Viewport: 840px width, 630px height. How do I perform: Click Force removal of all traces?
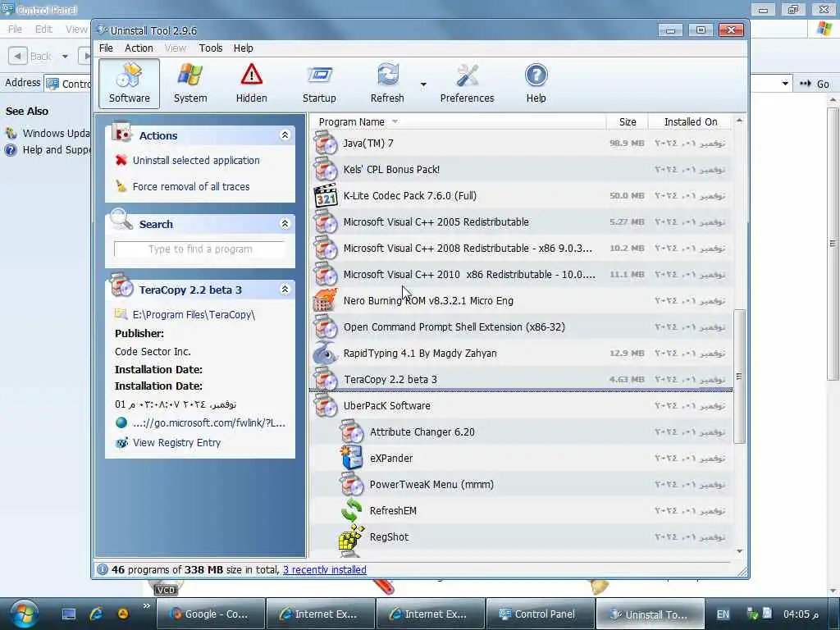coord(191,186)
